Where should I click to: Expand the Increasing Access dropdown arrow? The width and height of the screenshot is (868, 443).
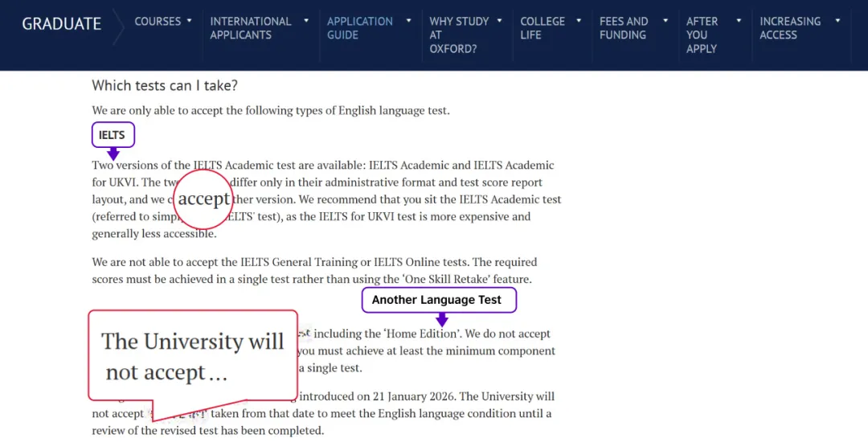pos(837,21)
